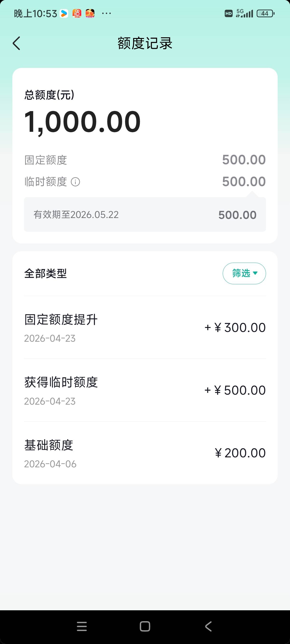Tap the 有效期至2026.05.22 validity box
Image resolution: width=290 pixels, height=644 pixels.
coord(145,214)
